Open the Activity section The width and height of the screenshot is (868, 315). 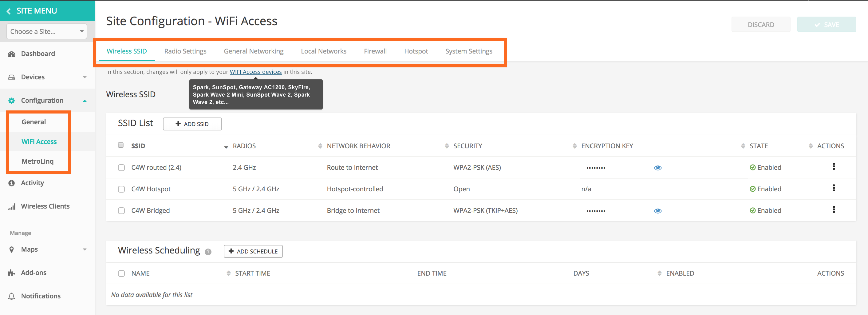click(32, 182)
